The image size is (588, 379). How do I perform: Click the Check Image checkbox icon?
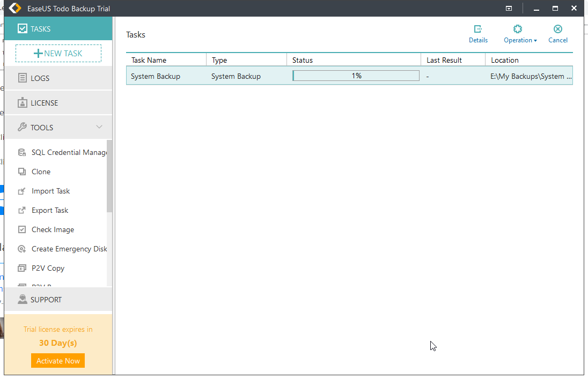click(22, 229)
